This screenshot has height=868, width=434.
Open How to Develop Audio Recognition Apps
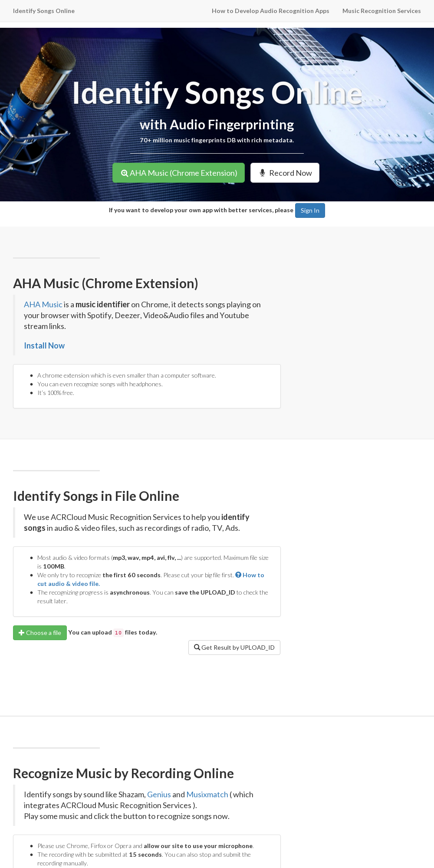270,11
